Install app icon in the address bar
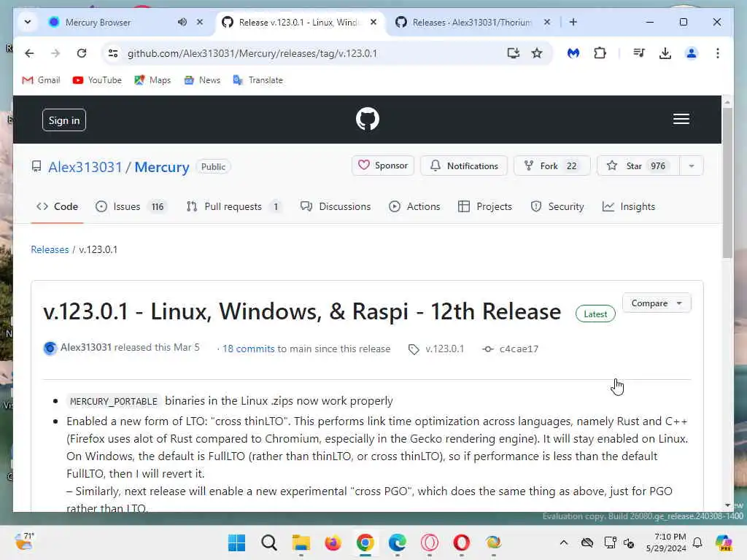Viewport: 747px width, 560px height. point(513,53)
